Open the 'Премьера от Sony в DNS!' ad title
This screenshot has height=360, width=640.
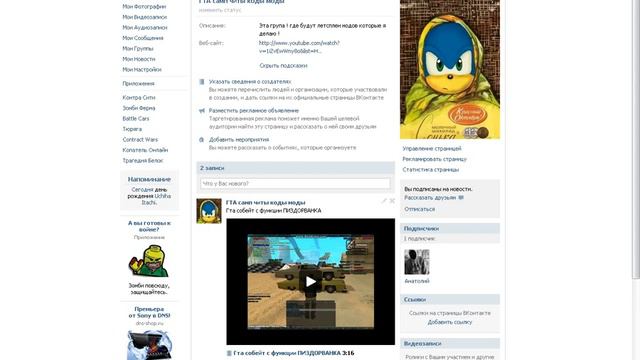[x=149, y=312]
